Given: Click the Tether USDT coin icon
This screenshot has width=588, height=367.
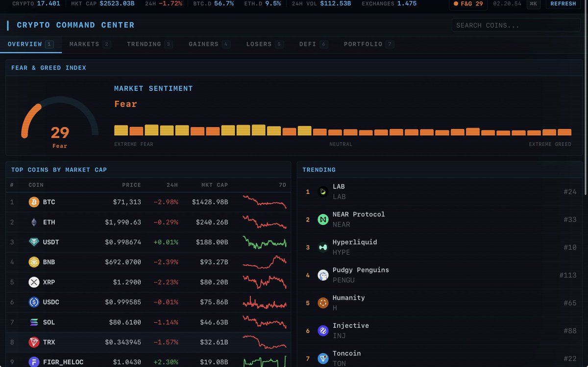Looking at the screenshot, I should point(34,242).
